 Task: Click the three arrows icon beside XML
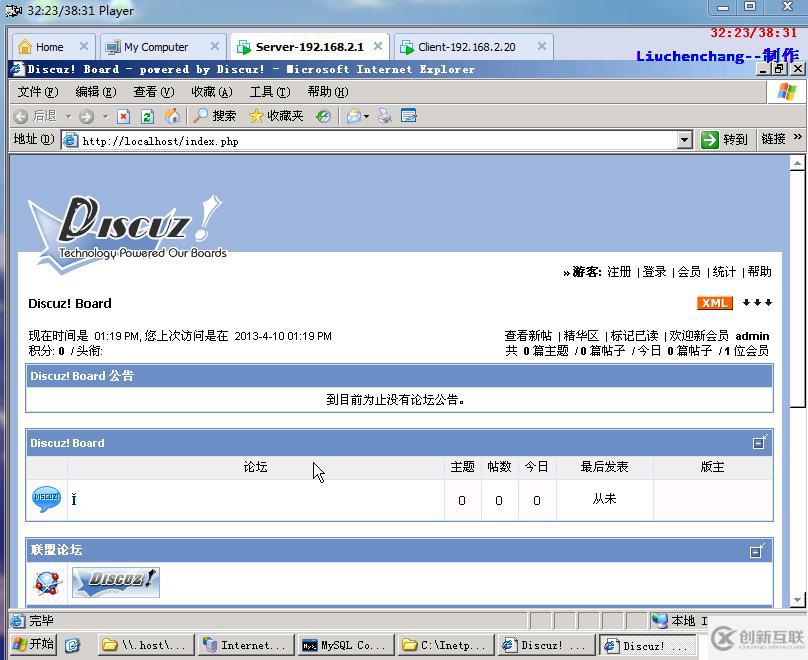click(x=757, y=302)
